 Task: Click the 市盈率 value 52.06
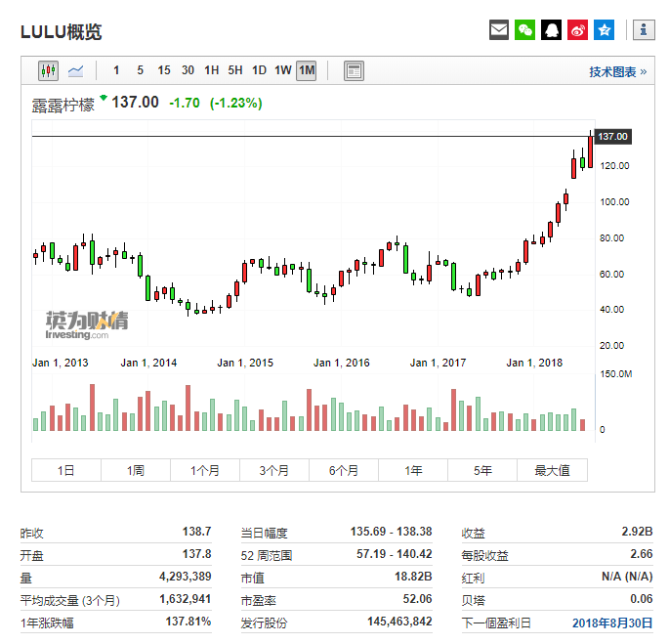(417, 599)
